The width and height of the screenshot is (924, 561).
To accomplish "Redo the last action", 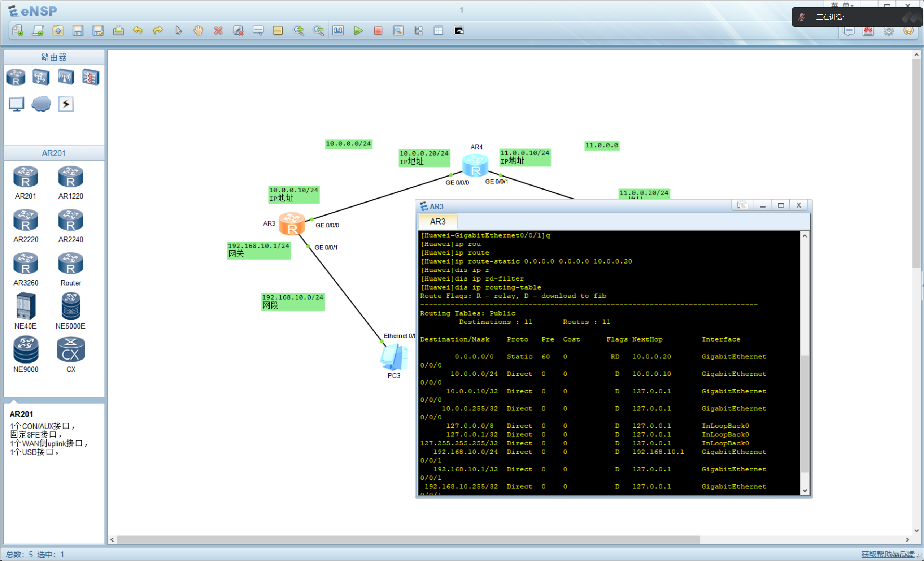I will click(158, 30).
